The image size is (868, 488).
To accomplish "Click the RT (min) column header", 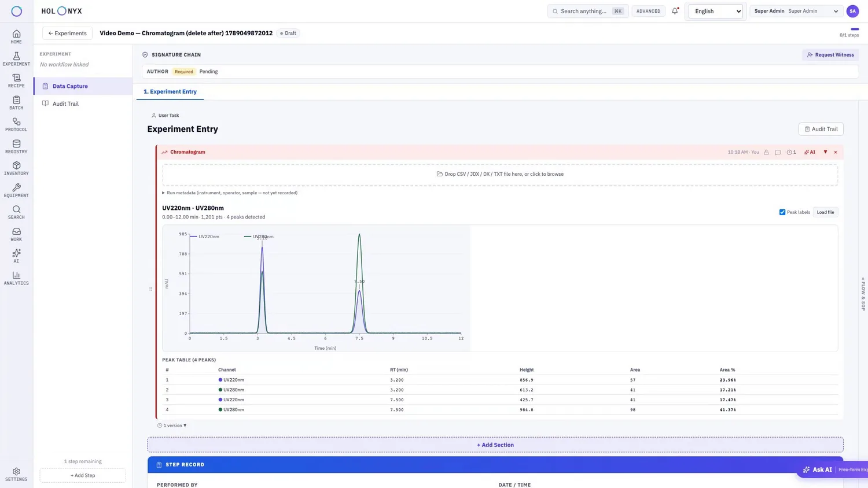I will point(399,370).
